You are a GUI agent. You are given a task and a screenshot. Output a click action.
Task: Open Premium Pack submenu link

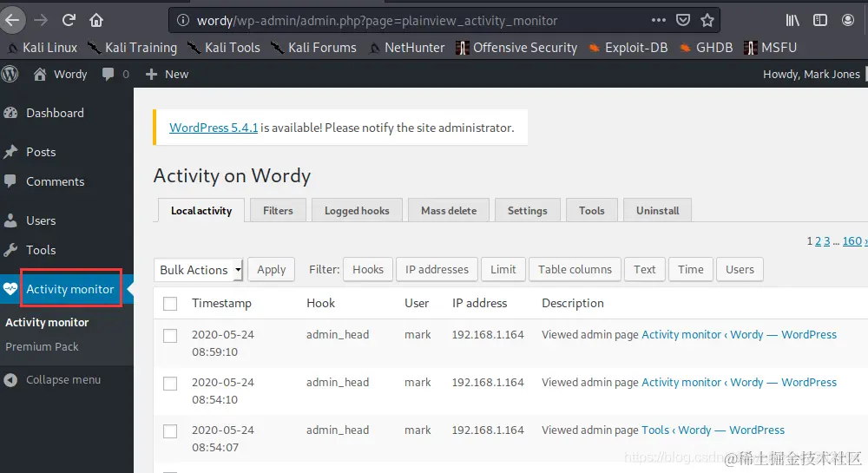click(42, 347)
